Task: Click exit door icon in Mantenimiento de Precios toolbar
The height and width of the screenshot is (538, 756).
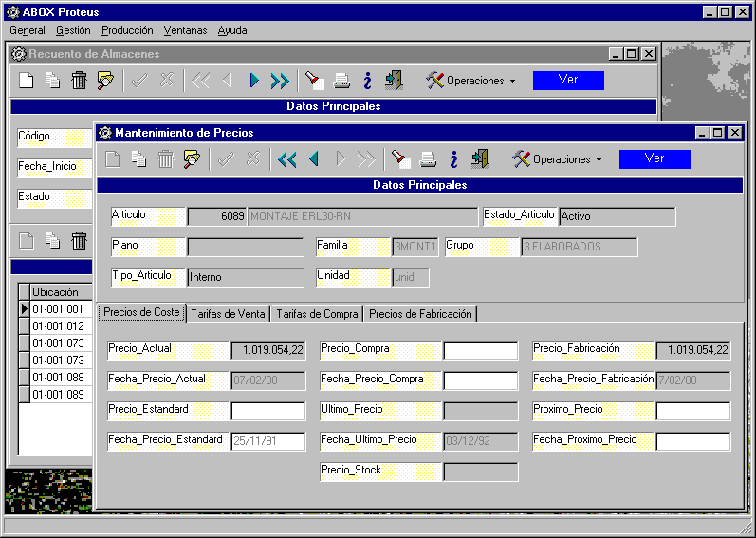Action: [480, 159]
